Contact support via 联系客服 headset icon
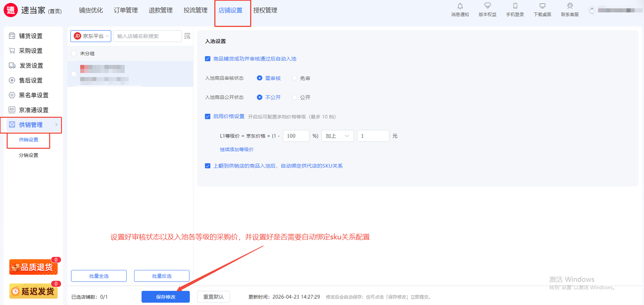The height and width of the screenshot is (305, 644). coord(570,7)
